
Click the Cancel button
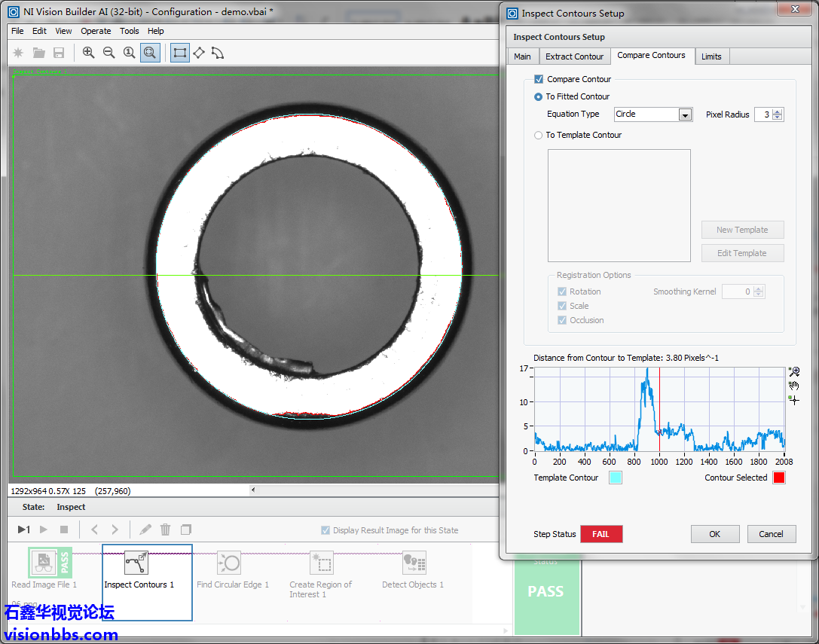771,534
